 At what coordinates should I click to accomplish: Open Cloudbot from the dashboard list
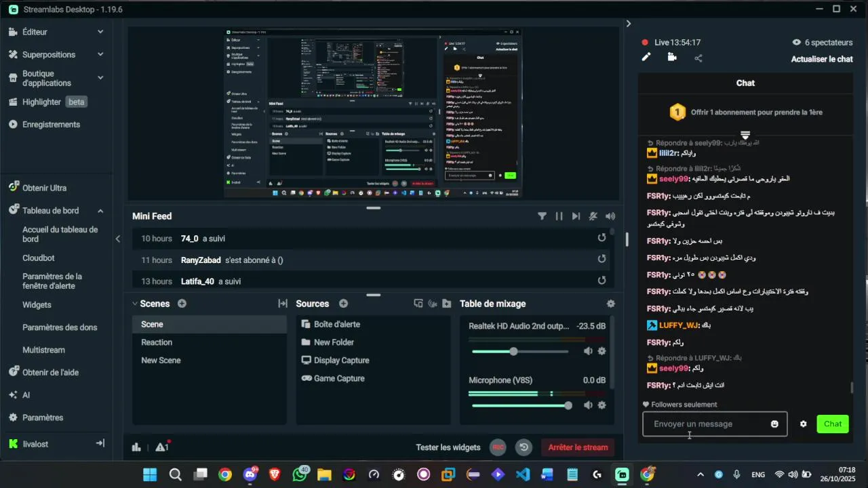(x=39, y=258)
